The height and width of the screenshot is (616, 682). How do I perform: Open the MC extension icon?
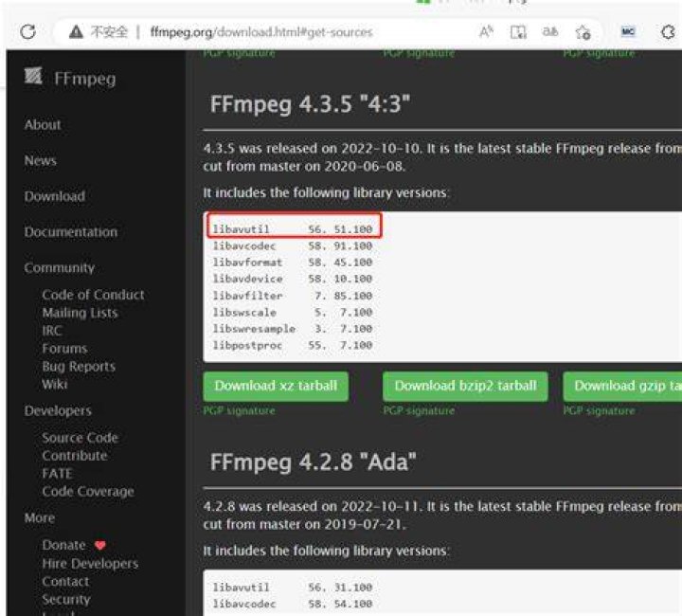click(628, 31)
